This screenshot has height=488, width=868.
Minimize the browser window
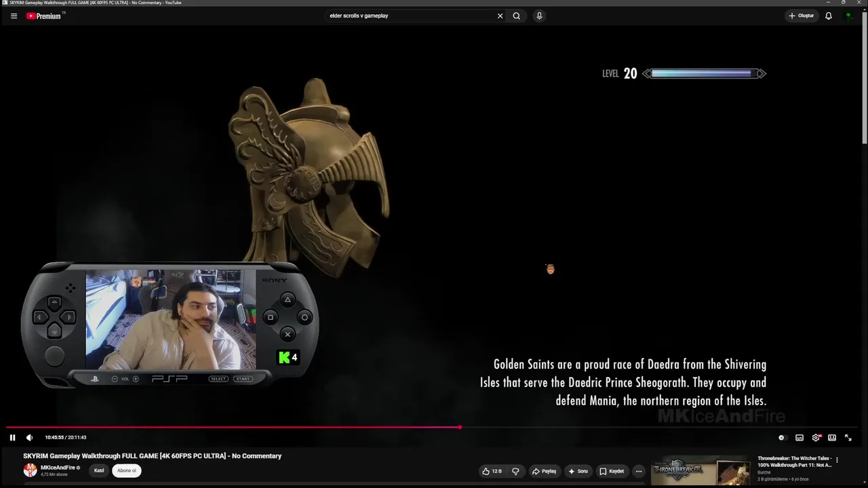tap(828, 2)
